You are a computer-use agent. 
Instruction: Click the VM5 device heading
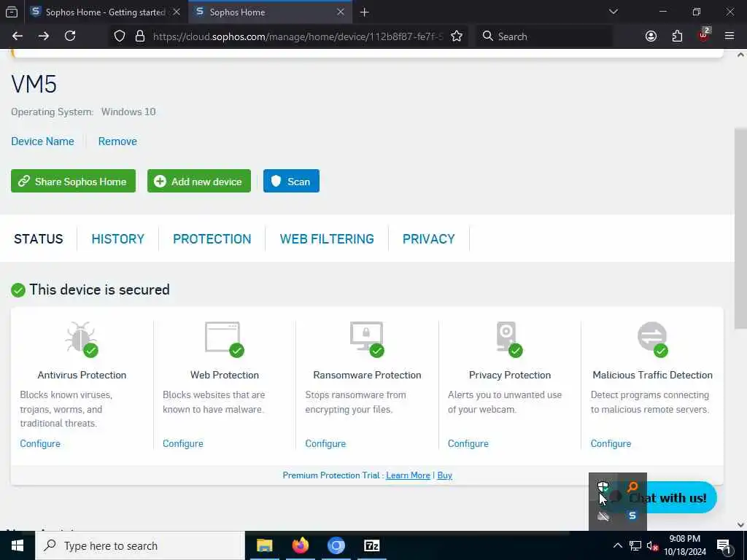coord(34,85)
